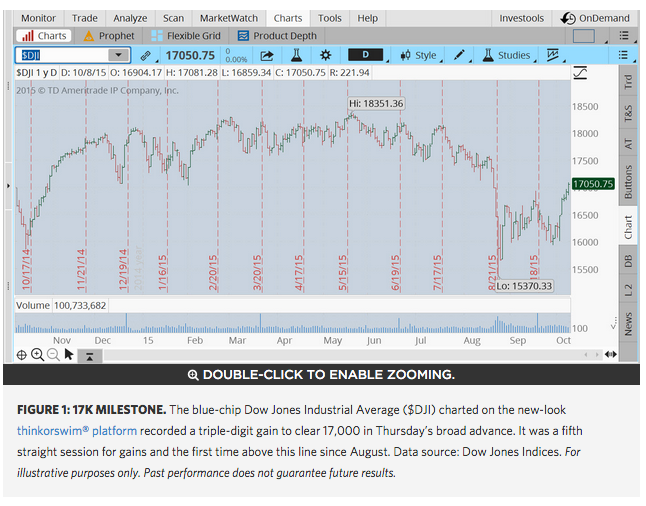This screenshot has height=506, width=646.
Task: Open the thinkorswim platform link
Action: click(x=77, y=431)
